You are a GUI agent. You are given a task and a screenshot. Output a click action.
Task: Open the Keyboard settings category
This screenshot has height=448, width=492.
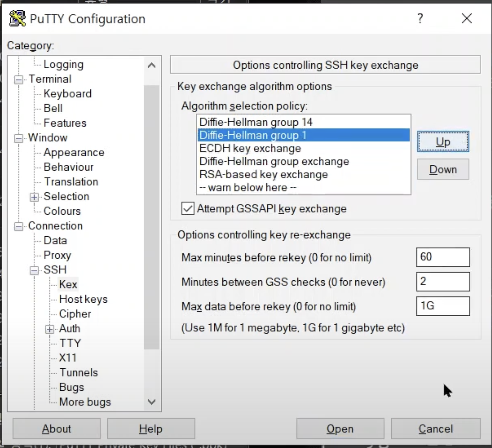68,94
